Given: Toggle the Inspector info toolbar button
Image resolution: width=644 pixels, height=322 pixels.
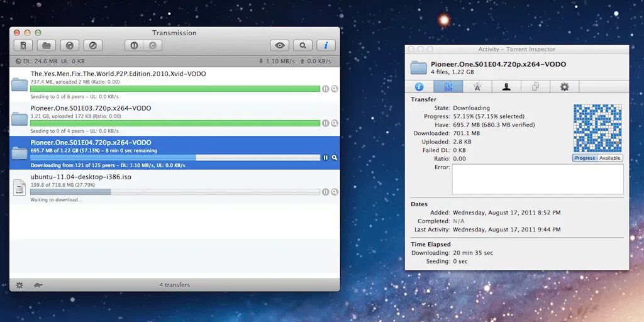Looking at the screenshot, I should [326, 45].
